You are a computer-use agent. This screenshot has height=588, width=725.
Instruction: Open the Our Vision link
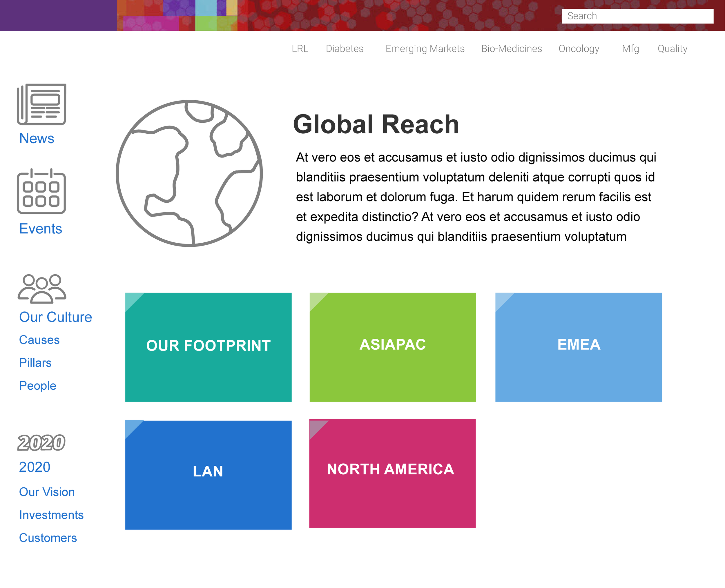point(47,492)
